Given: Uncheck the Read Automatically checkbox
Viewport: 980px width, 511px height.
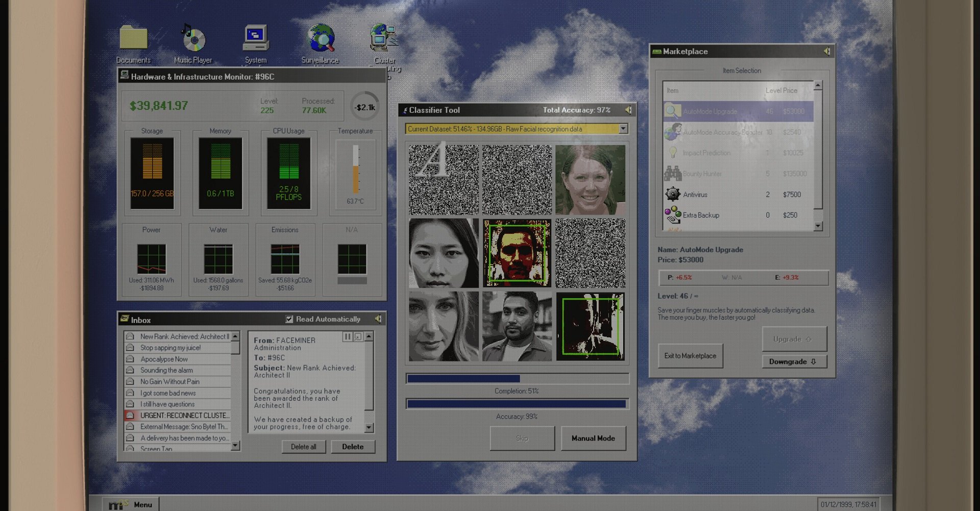Looking at the screenshot, I should click(288, 319).
